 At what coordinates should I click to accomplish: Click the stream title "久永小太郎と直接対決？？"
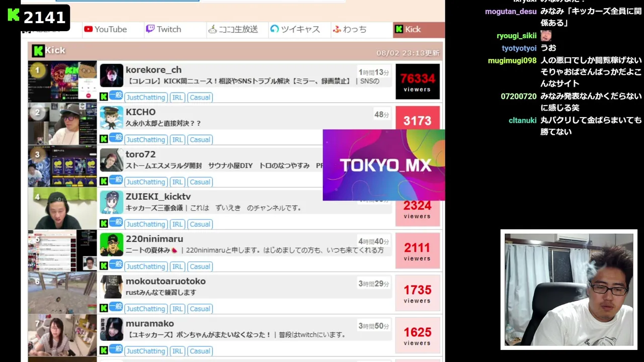point(163,123)
